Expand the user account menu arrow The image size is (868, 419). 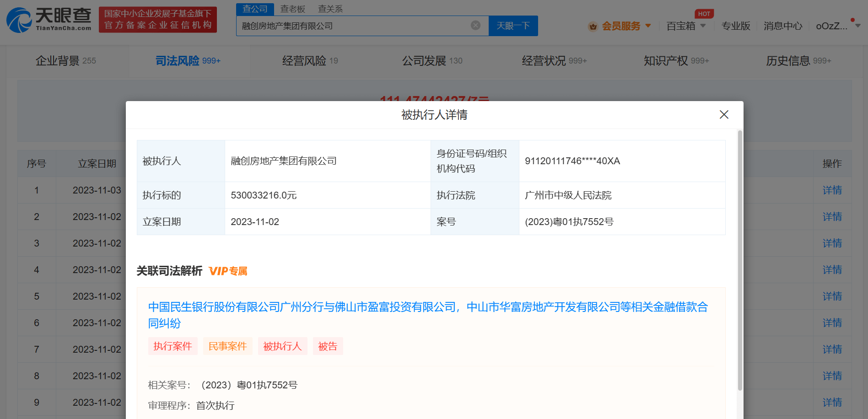(x=857, y=26)
